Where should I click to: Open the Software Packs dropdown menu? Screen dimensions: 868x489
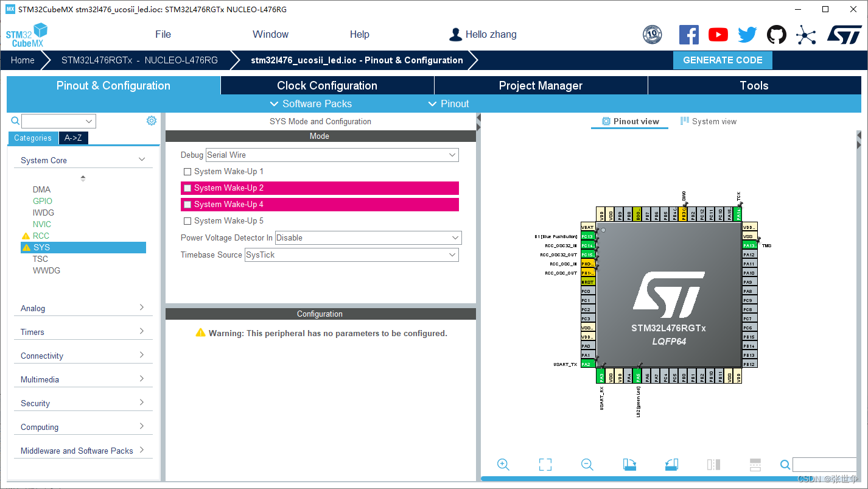tap(310, 104)
